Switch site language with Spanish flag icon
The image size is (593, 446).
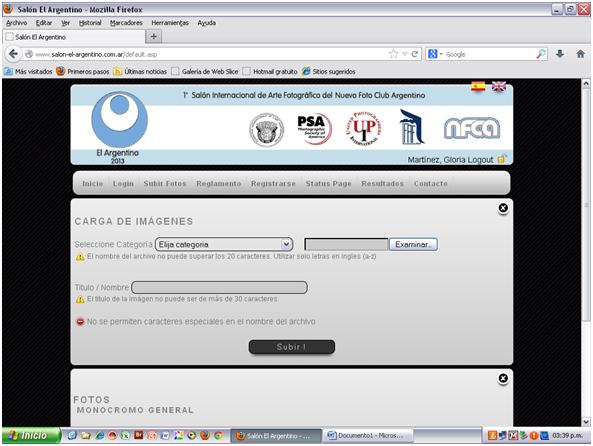coord(478,87)
